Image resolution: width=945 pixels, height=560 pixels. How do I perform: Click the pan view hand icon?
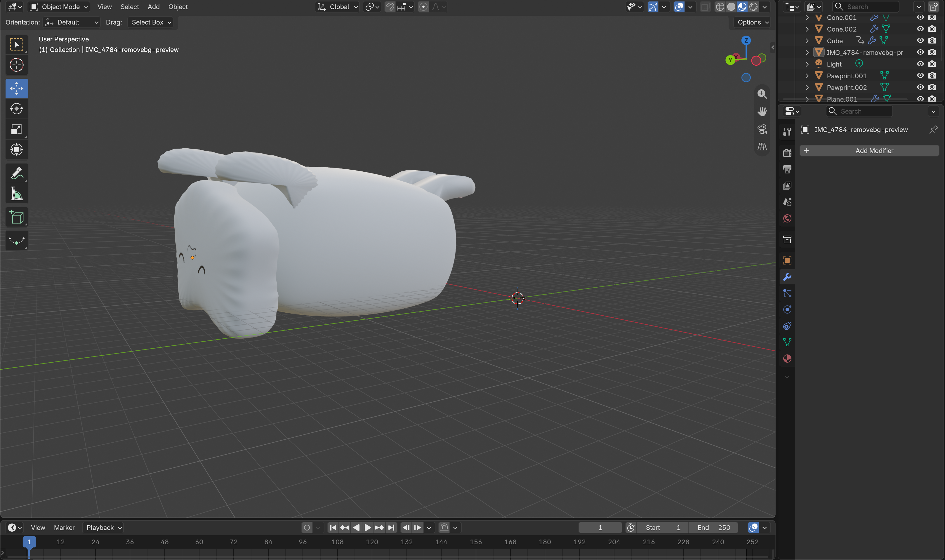click(x=762, y=111)
